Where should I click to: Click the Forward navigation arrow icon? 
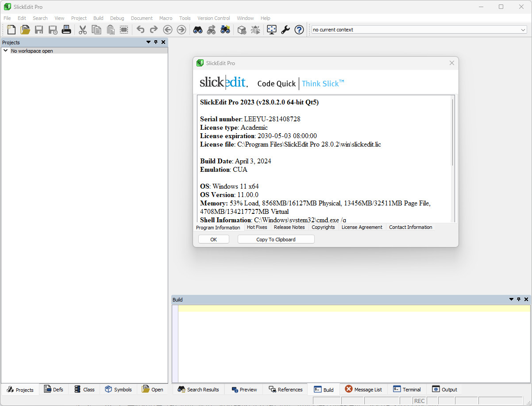click(181, 30)
